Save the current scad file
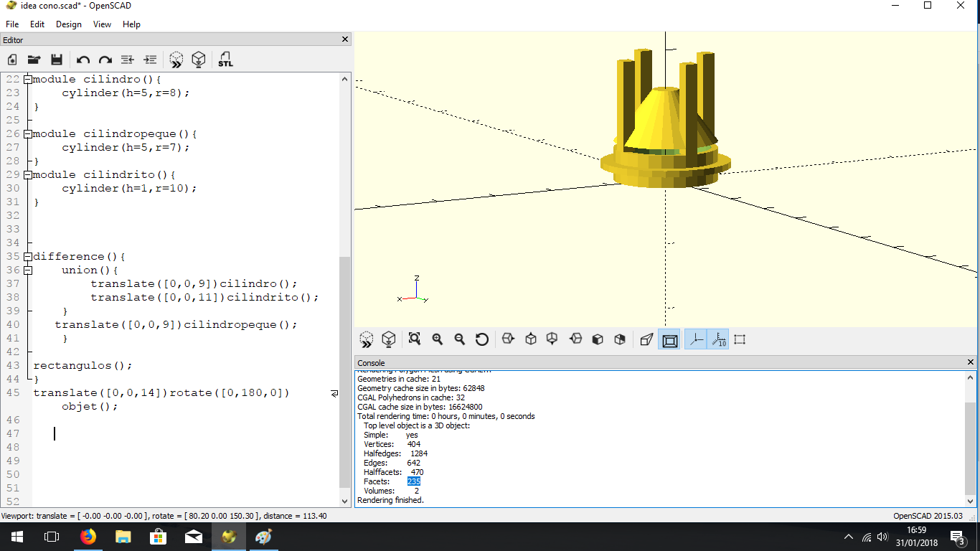Image resolution: width=980 pixels, height=551 pixels. click(x=57, y=60)
